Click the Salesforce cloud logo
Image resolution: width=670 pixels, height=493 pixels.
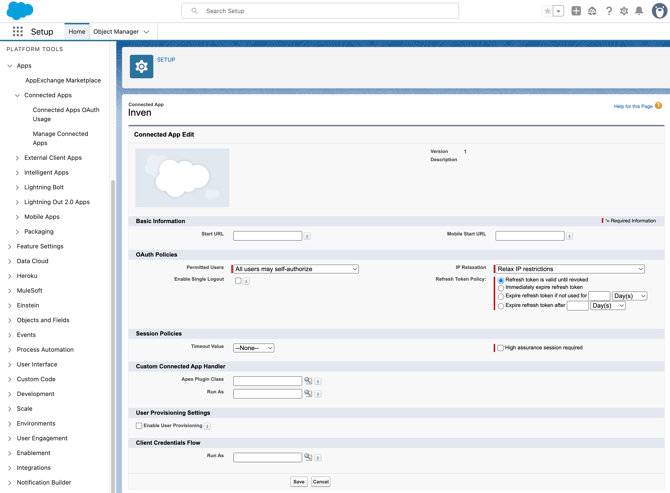20,10
